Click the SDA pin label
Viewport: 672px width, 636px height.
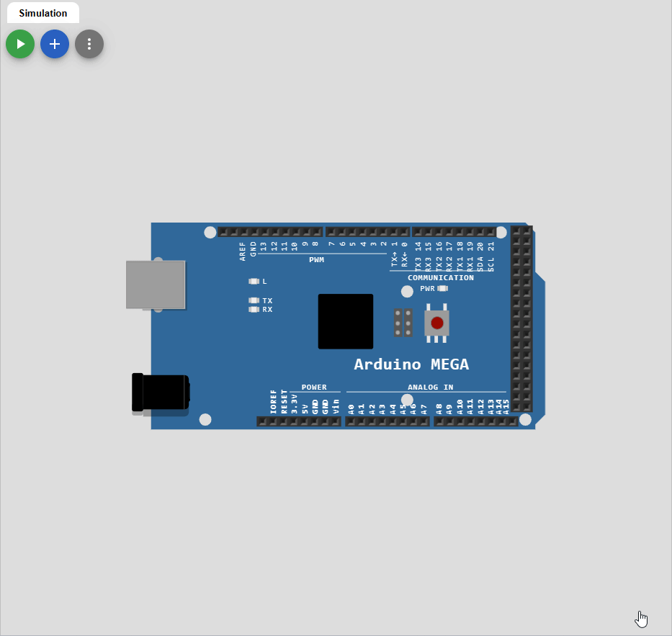click(480, 264)
